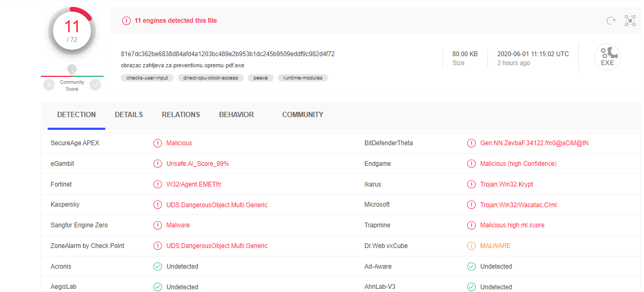Click the Acronis undetected checkmark icon
644x292 pixels.
157,267
